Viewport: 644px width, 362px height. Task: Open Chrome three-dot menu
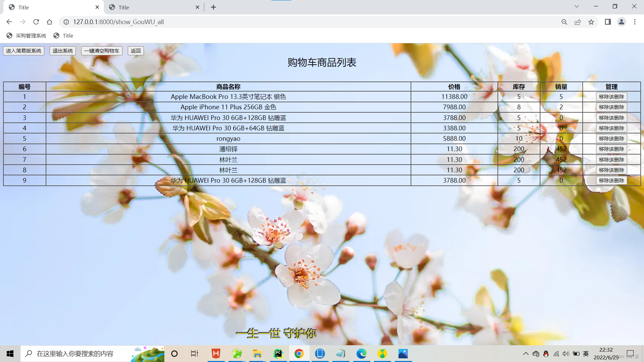635,22
